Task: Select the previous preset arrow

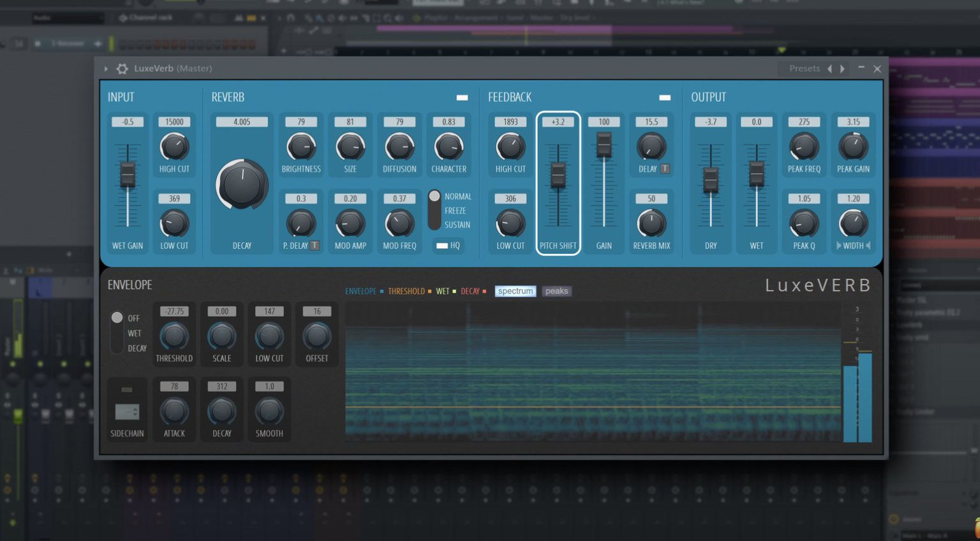Action: tap(829, 68)
